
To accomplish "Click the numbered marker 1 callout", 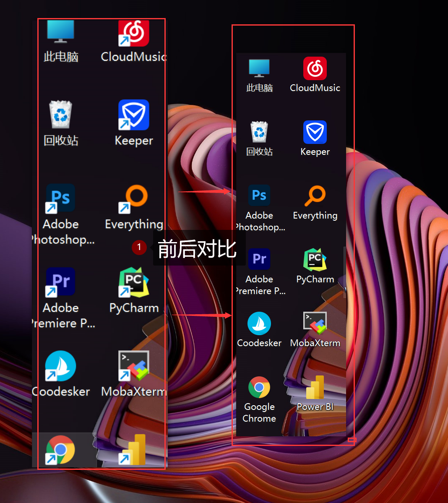I will tap(139, 248).
